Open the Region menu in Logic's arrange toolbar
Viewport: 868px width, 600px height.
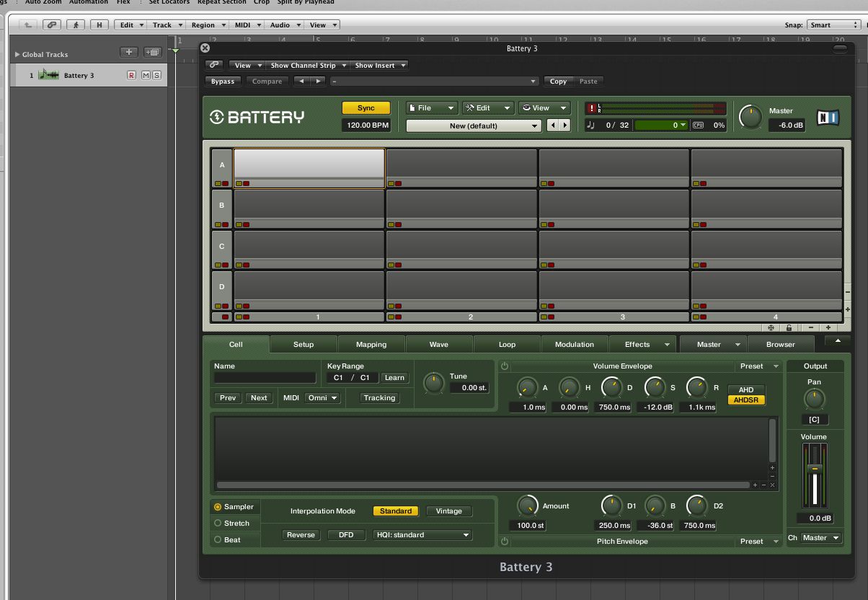click(207, 25)
